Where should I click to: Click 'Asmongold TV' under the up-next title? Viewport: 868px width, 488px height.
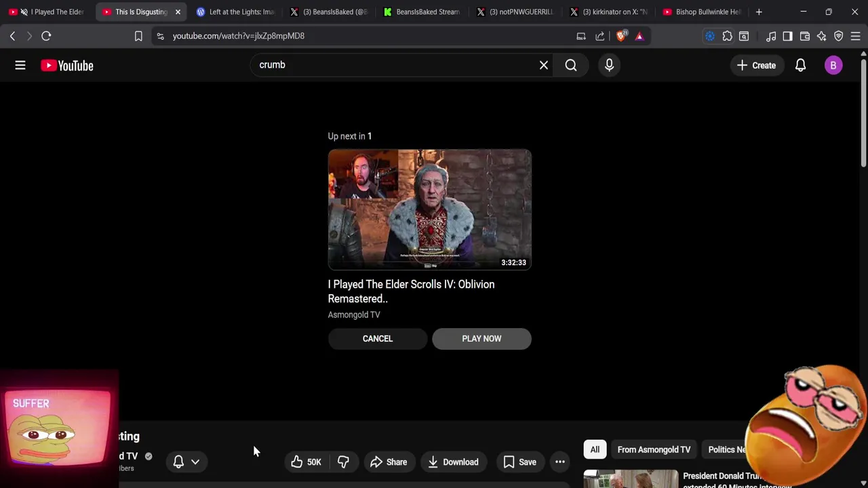click(354, 314)
